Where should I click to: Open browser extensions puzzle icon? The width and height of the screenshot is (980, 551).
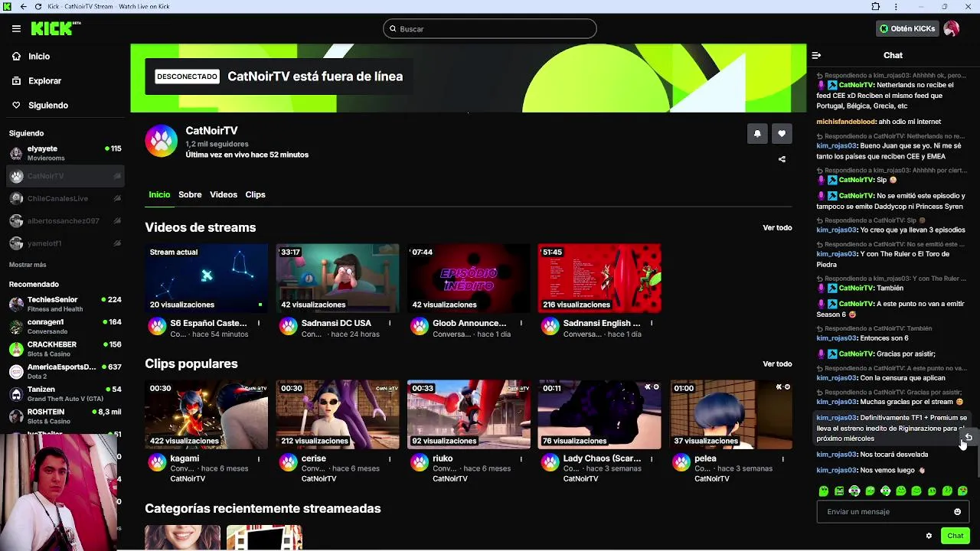tap(876, 6)
